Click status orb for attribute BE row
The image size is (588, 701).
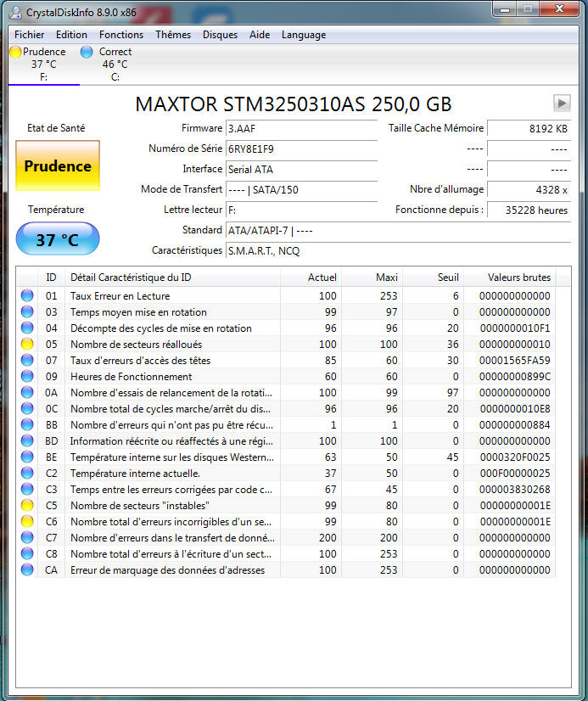coord(27,457)
